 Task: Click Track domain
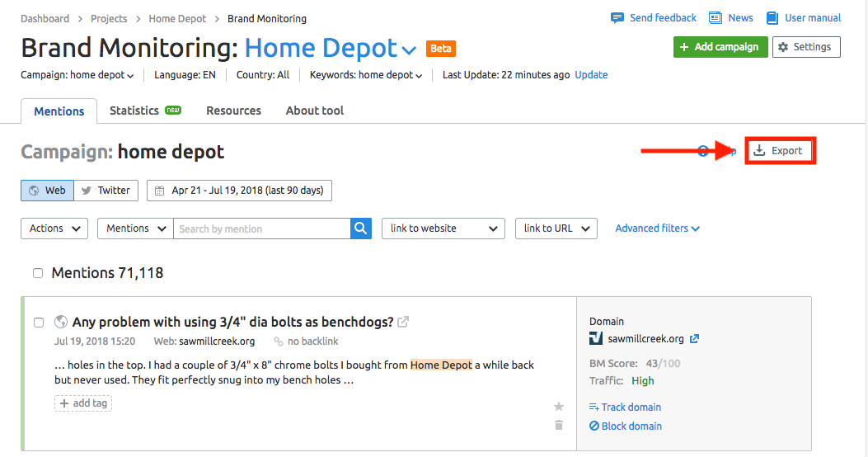click(x=625, y=408)
